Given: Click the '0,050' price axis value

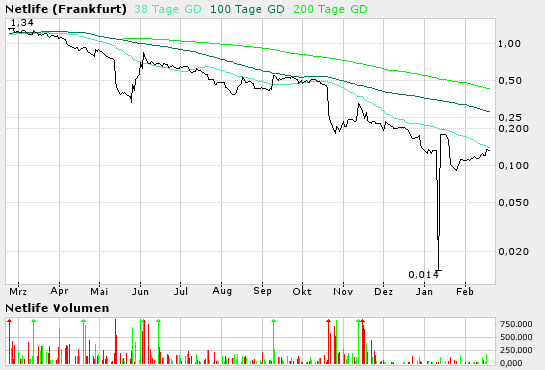Looking at the screenshot, I should pyautogui.click(x=513, y=203).
